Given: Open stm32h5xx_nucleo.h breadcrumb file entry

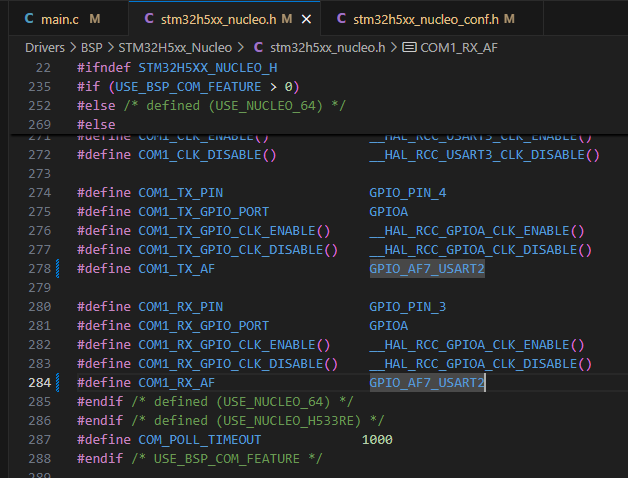Looking at the screenshot, I should pyautogui.click(x=328, y=48).
